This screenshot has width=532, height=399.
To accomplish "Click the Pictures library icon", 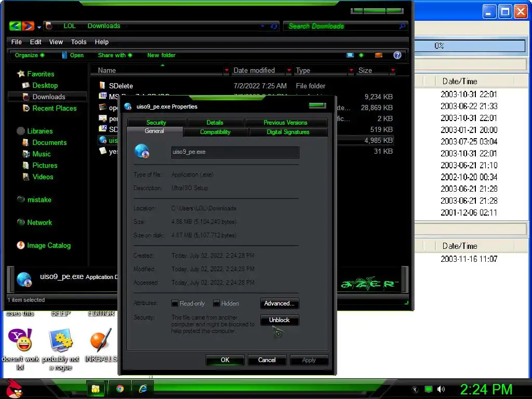I will (x=26, y=165).
